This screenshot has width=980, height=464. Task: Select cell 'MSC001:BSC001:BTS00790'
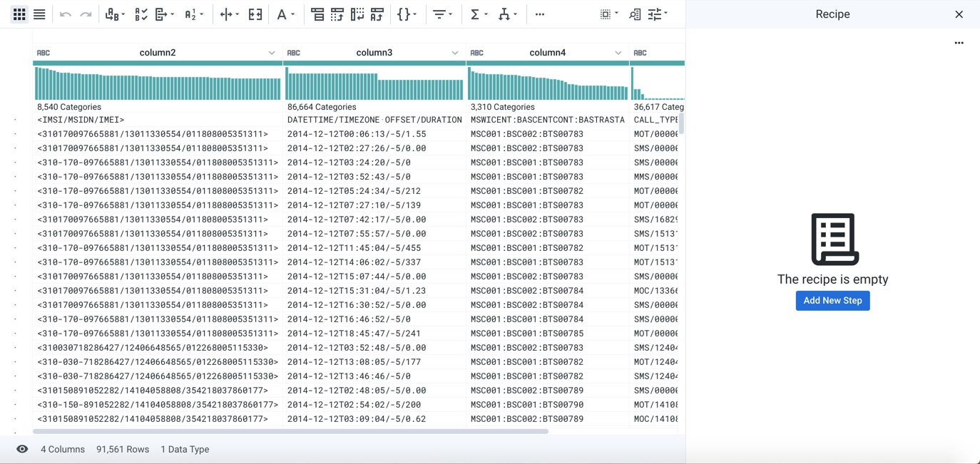548,405
